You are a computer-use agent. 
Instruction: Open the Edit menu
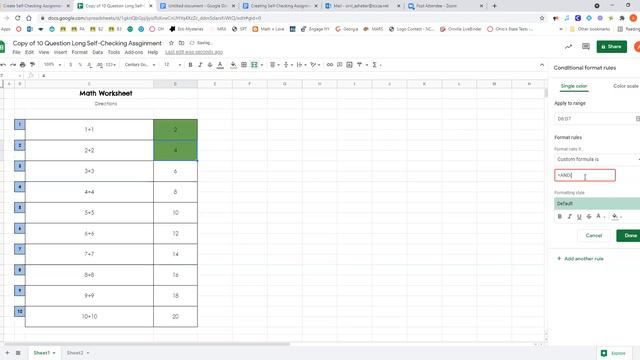tap(29, 52)
